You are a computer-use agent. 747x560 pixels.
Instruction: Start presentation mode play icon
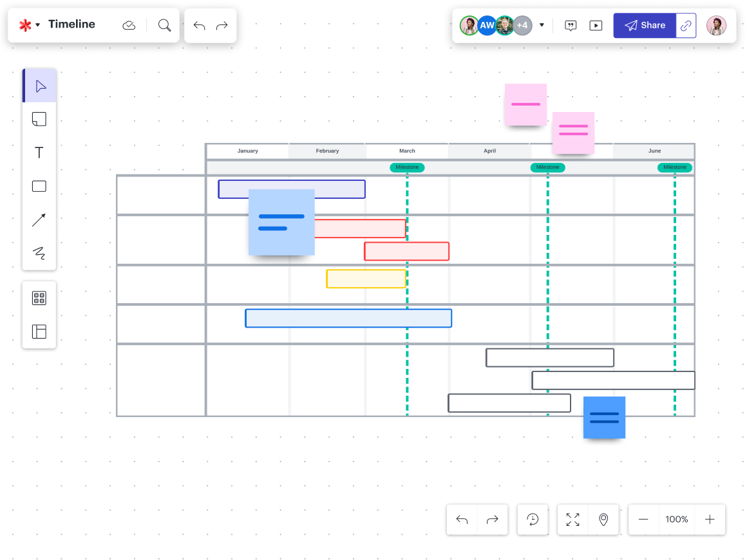[596, 26]
